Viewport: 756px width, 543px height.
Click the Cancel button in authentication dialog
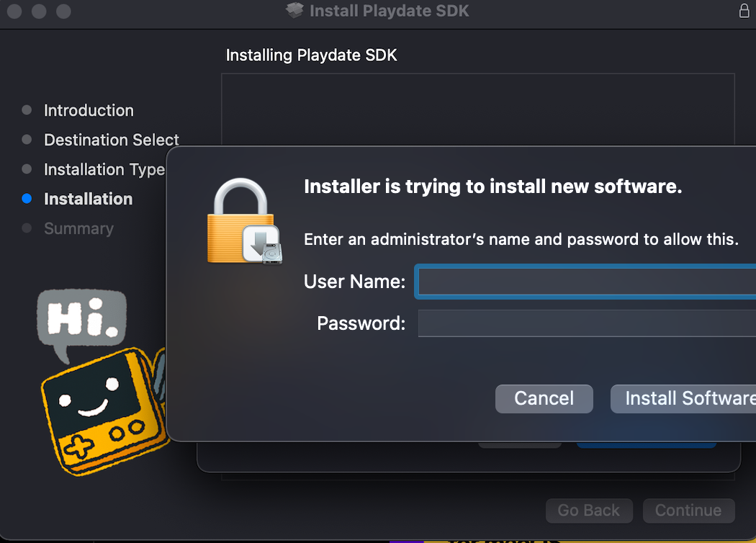point(544,399)
